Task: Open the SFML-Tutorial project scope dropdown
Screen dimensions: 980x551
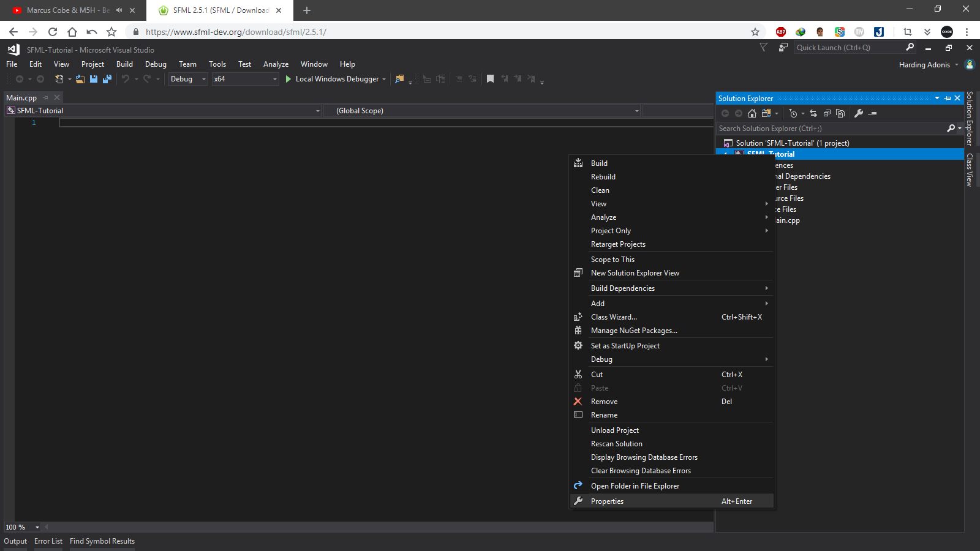Action: click(164, 111)
